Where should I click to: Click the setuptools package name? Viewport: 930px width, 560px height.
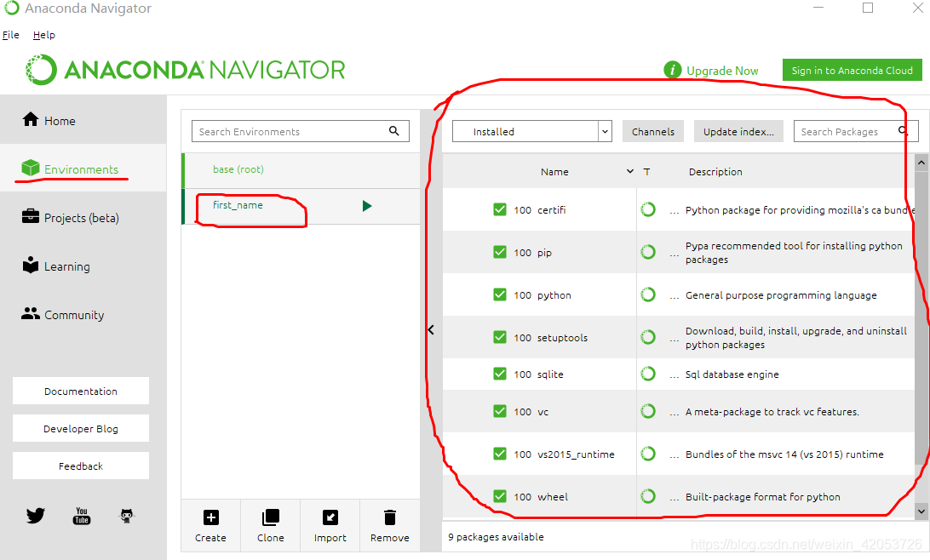562,338
